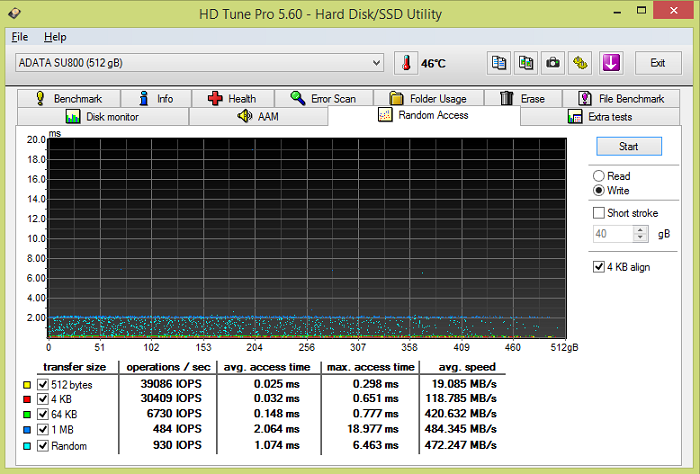Switch to the Disk monitor tab
This screenshot has width=700, height=474.
pyautogui.click(x=103, y=116)
